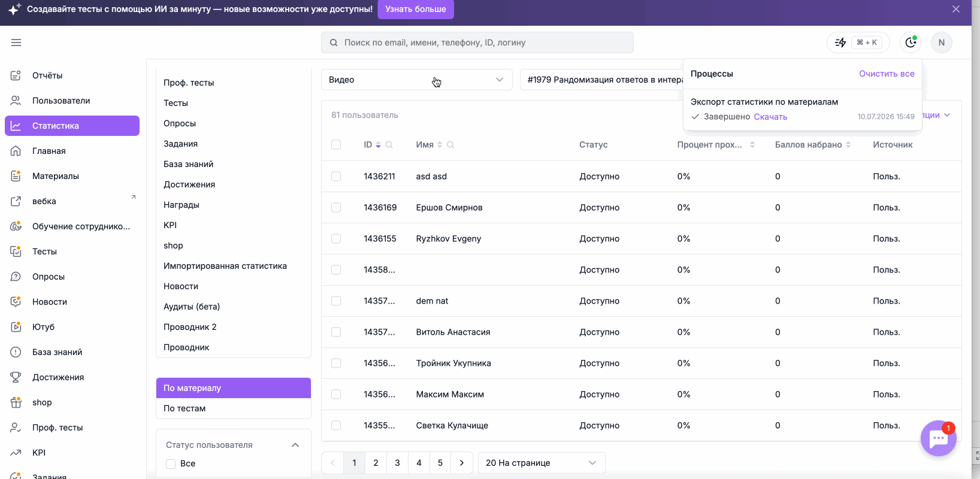Click the user avatar N
This screenshot has width=980, height=479.
coord(942,43)
